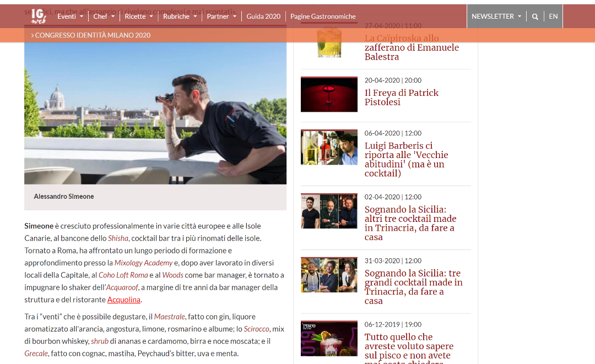This screenshot has width=595, height=364.
Task: Switch language to EN
Action: pos(553,16)
